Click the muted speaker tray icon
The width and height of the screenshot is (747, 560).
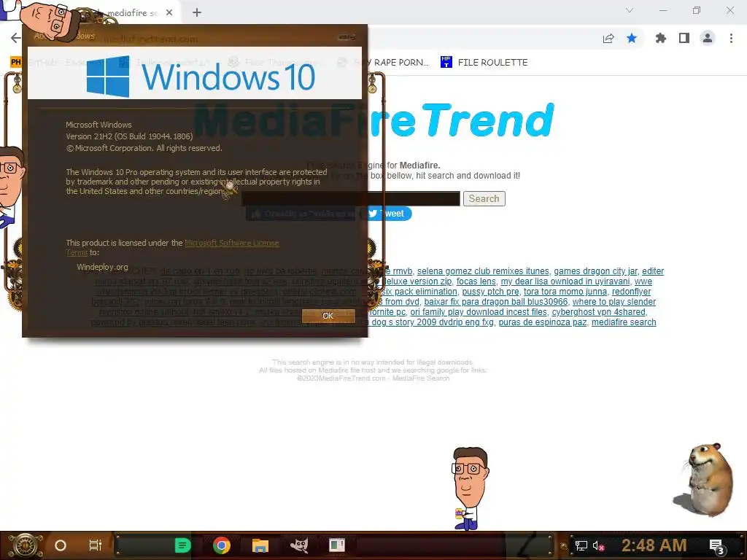598,545
